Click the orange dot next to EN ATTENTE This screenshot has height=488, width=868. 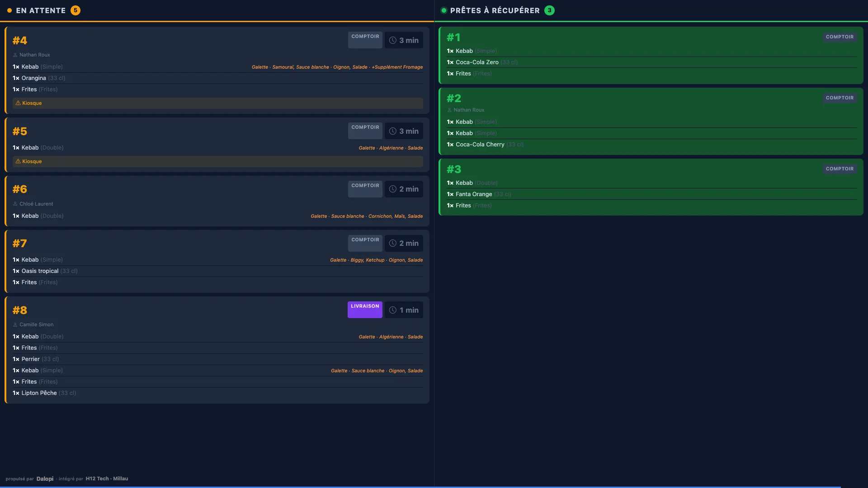pyautogui.click(x=9, y=10)
